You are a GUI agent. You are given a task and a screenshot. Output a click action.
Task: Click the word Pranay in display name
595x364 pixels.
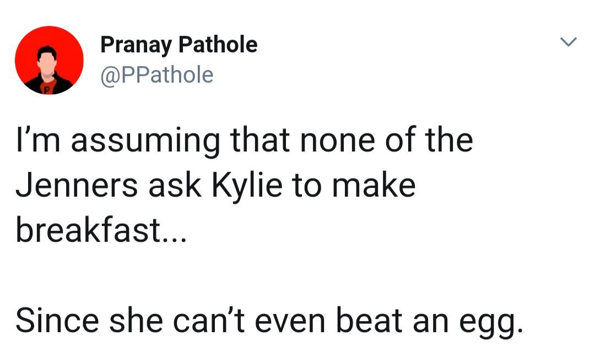pos(136,46)
